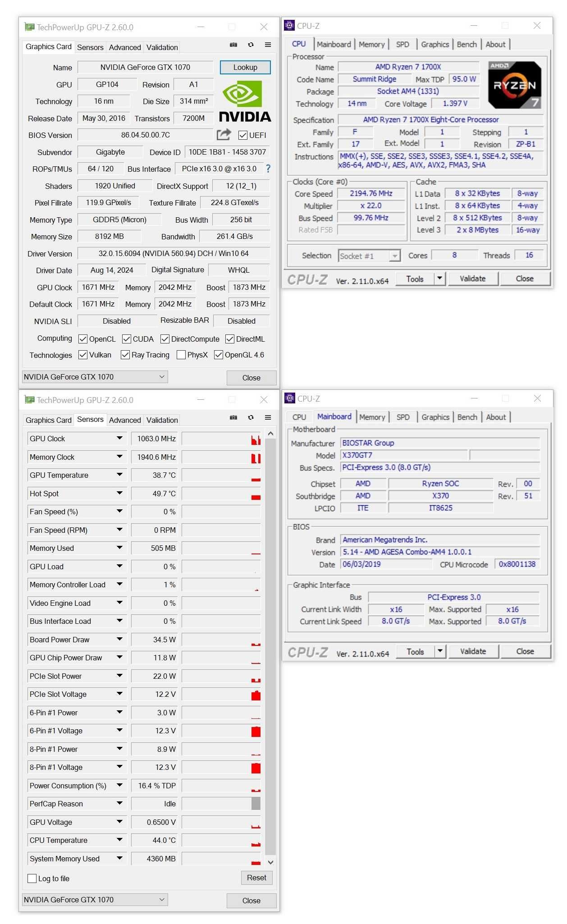This screenshot has width=567, height=924.
Task: Open the hamburger menu in the Sensors GPU-Z window
Action: (268, 417)
